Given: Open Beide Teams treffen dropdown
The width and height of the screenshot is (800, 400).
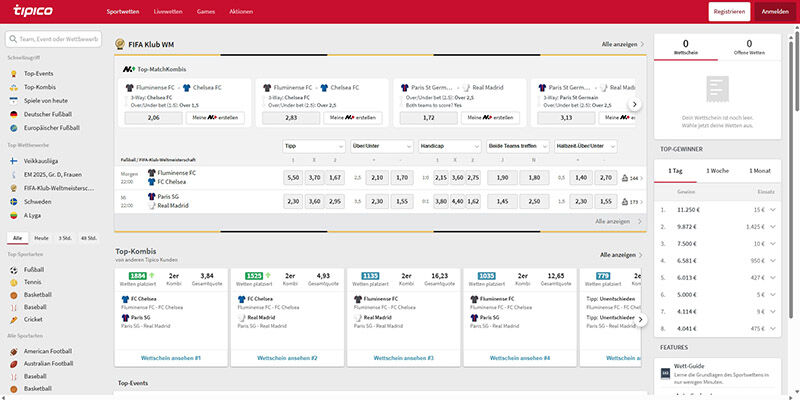Looking at the screenshot, I should click(518, 146).
